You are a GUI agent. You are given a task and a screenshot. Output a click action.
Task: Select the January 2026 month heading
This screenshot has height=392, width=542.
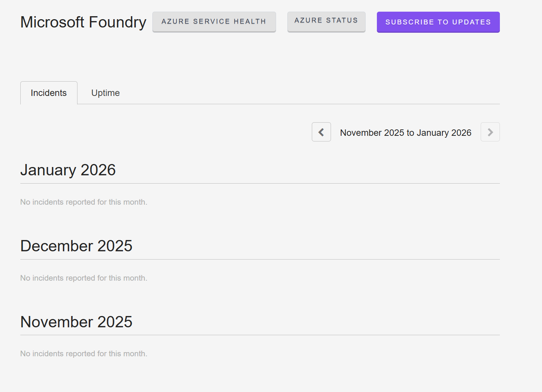pos(68,170)
